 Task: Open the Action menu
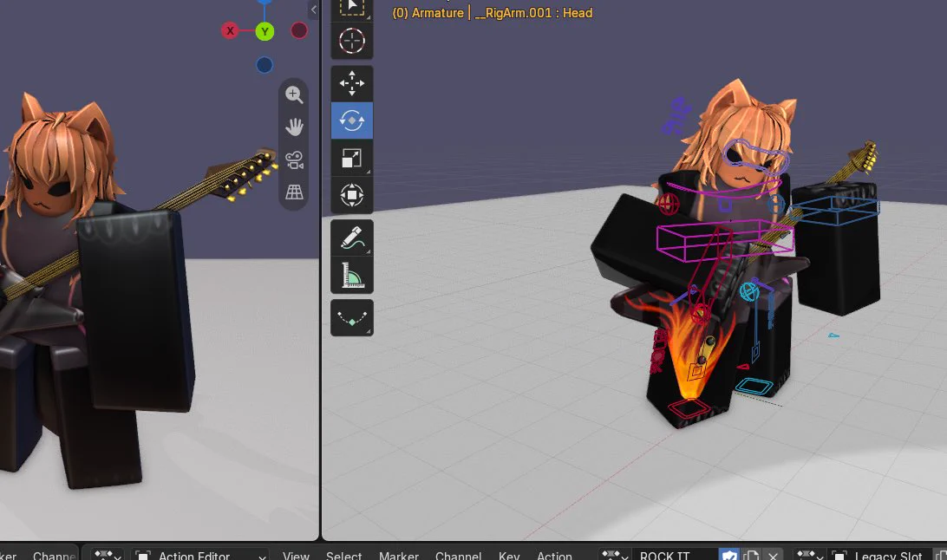pyautogui.click(x=554, y=555)
